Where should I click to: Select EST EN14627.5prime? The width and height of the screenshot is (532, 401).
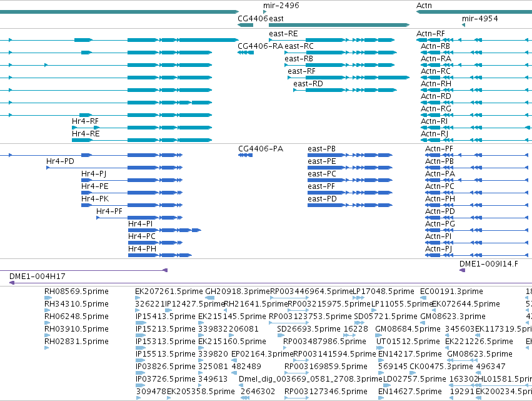(x=410, y=392)
